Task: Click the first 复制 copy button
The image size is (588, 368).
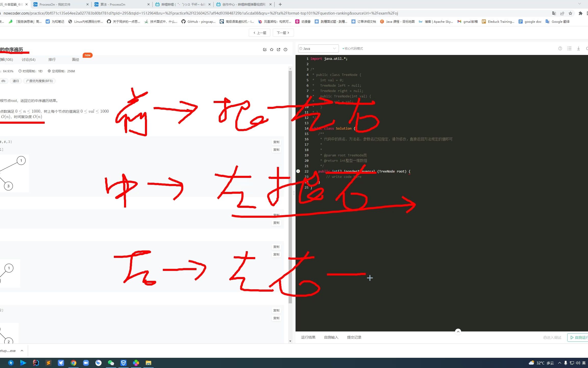Action: 276,142
